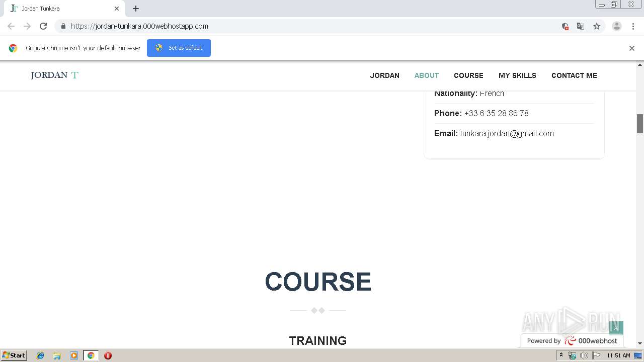Open Windows Explorer folder on taskbar

(57, 355)
